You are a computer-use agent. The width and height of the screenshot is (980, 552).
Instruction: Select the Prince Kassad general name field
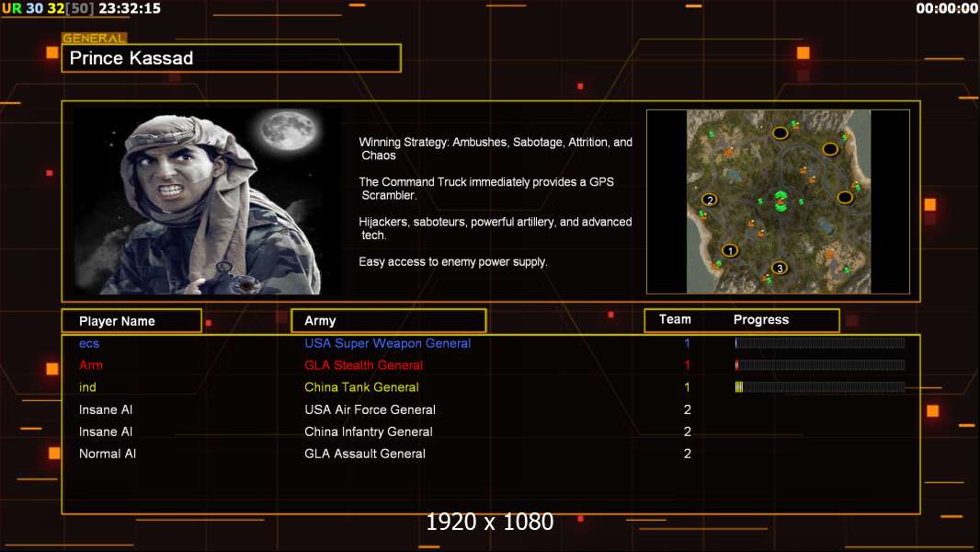point(232,58)
